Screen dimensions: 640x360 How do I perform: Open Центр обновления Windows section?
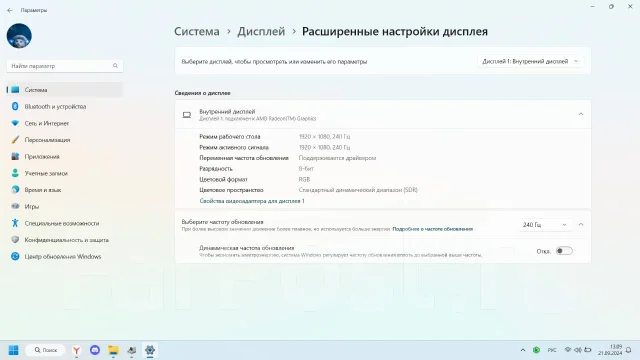pyautogui.click(x=64, y=256)
